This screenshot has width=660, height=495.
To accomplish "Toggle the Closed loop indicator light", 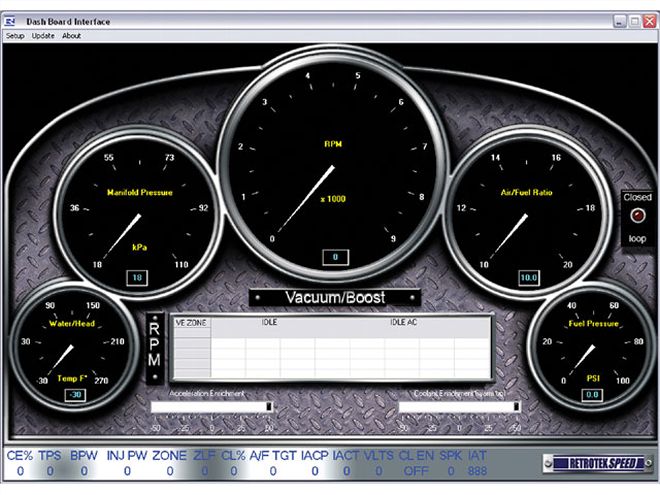I will pos(638,216).
